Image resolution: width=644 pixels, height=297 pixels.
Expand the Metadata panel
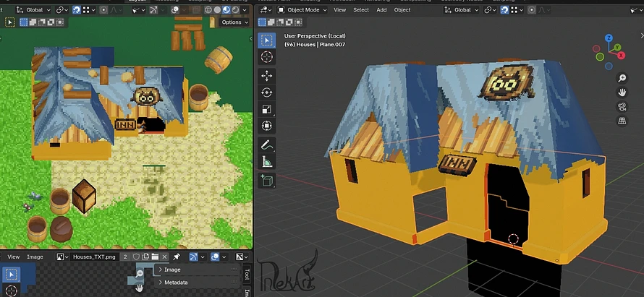pos(197,283)
